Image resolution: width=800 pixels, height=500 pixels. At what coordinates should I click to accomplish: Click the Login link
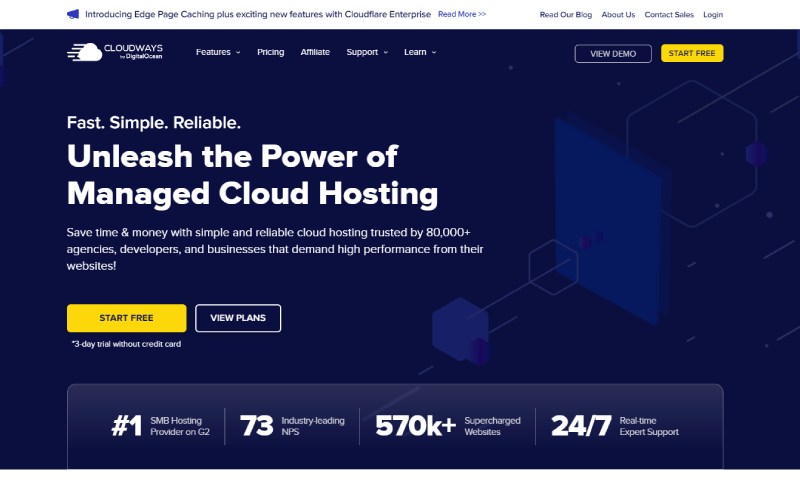pyautogui.click(x=713, y=15)
